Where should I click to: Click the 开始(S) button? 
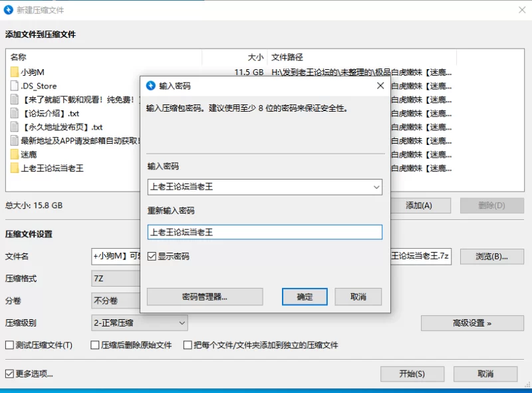(x=412, y=374)
